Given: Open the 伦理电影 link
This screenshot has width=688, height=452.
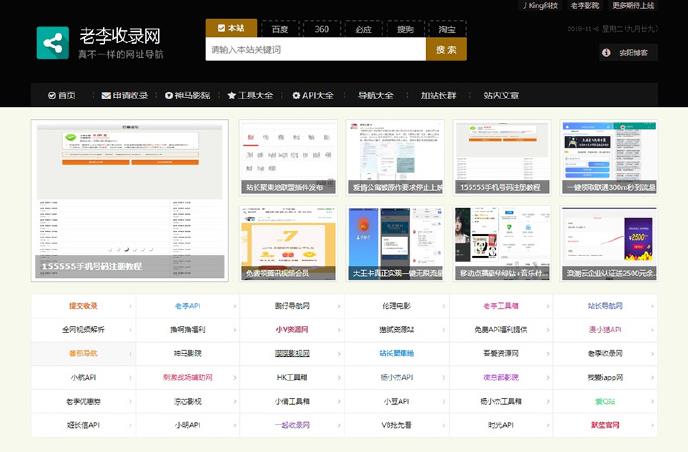Looking at the screenshot, I should click(x=397, y=306).
